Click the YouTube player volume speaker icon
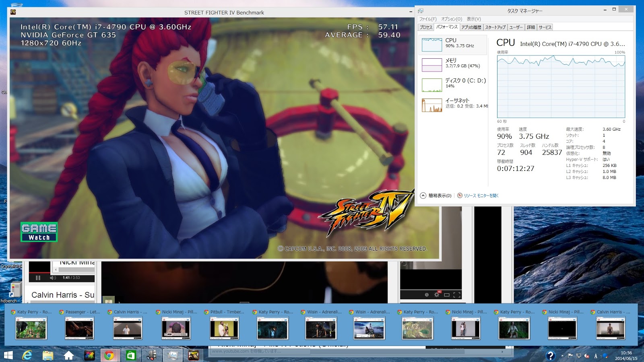This screenshot has width=644, height=362. pos(53,278)
